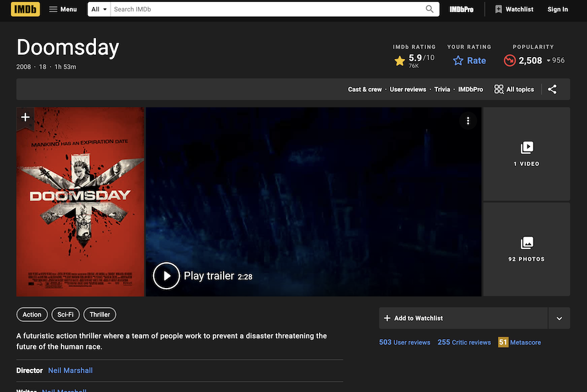Viewport: 587px width, 392px height.
Task: Click the 2008 release year
Action: click(x=24, y=67)
